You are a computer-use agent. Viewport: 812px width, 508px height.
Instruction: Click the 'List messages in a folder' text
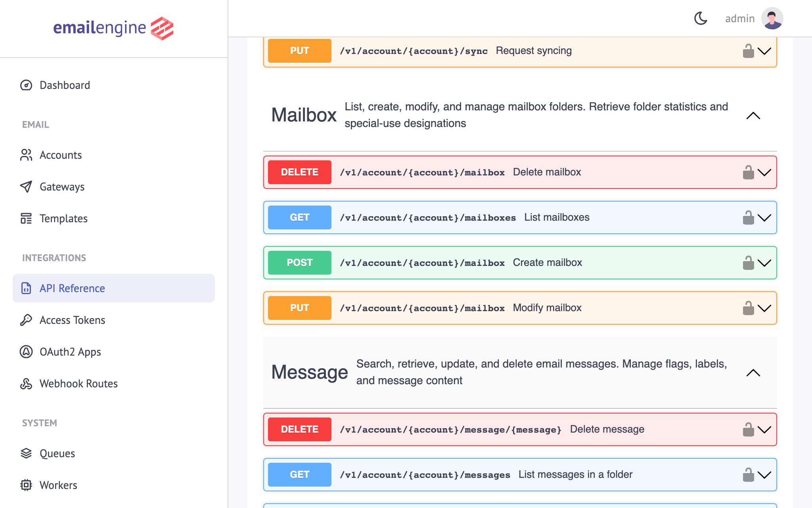575,475
